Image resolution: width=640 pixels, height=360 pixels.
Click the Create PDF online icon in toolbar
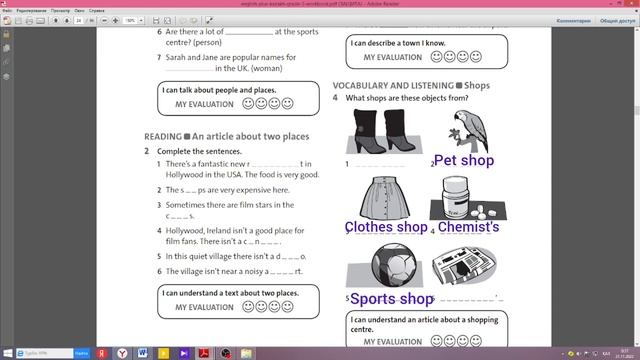(7, 20)
